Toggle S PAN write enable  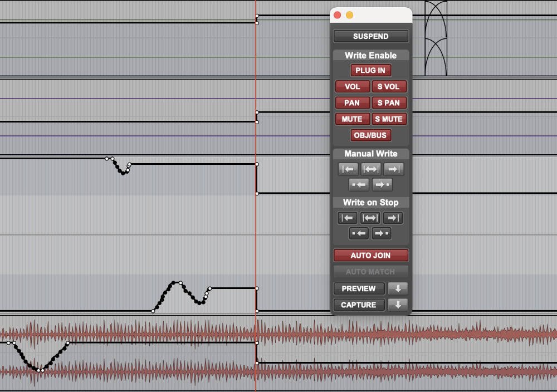(389, 103)
